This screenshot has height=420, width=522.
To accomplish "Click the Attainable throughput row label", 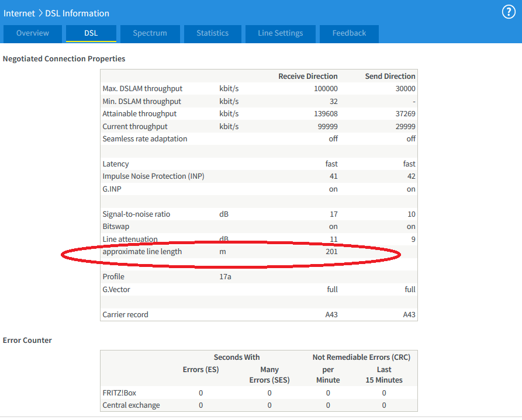I will pos(139,114).
